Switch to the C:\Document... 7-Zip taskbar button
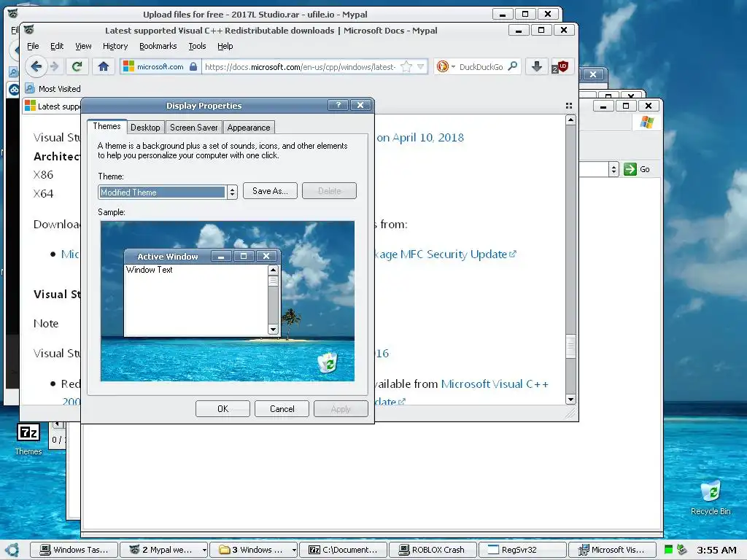The image size is (747, 560). tap(343, 550)
